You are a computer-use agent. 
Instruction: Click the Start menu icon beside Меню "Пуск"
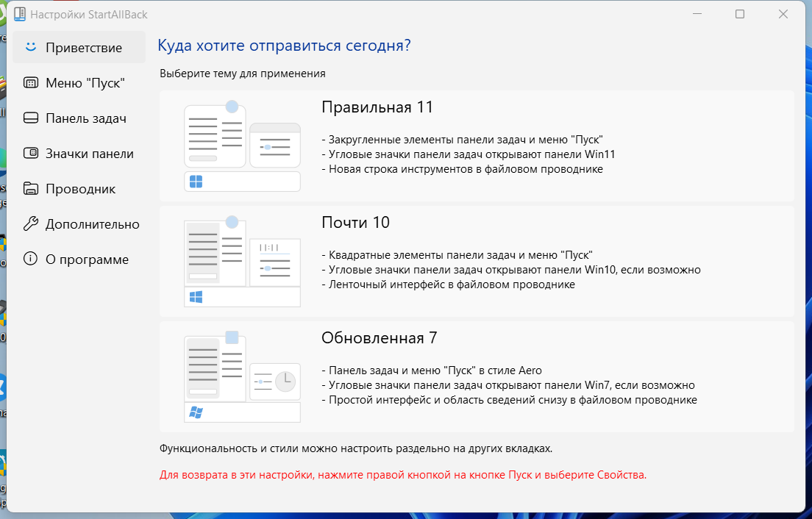click(31, 83)
